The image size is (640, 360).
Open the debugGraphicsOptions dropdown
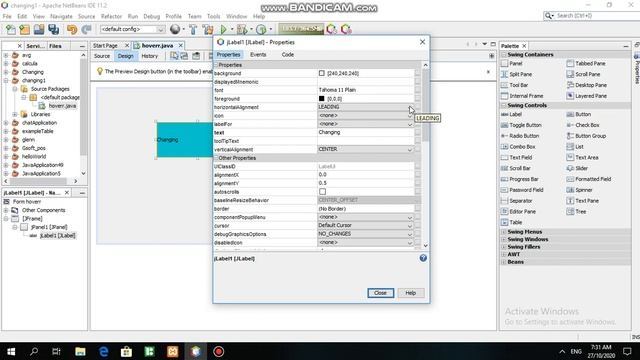click(x=410, y=234)
